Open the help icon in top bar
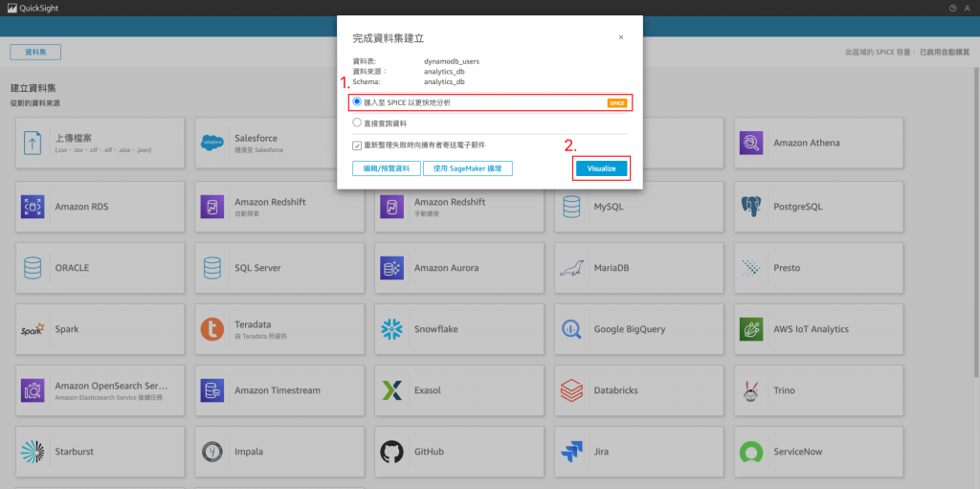This screenshot has width=980, height=489. (952, 8)
